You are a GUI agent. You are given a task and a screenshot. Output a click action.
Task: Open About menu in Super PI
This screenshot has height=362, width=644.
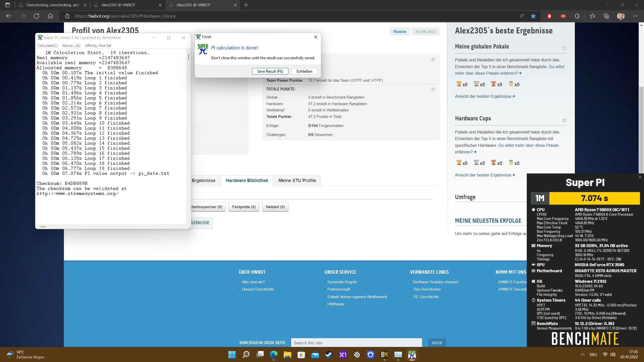[71, 46]
